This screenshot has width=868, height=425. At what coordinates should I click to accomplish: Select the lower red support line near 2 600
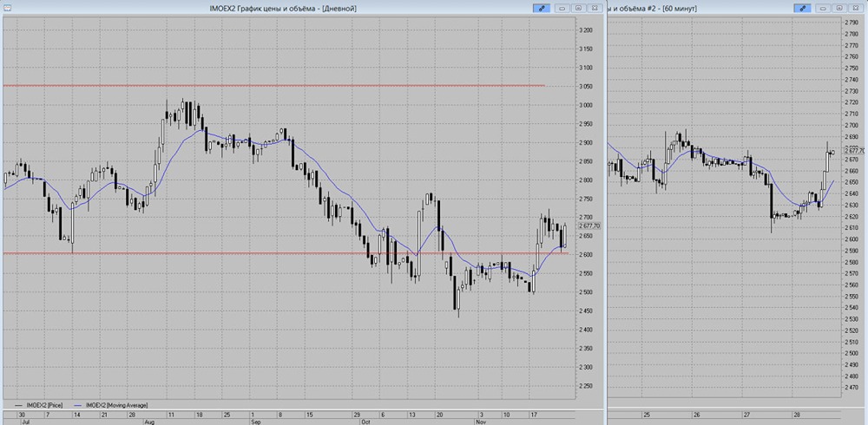[x=285, y=253]
